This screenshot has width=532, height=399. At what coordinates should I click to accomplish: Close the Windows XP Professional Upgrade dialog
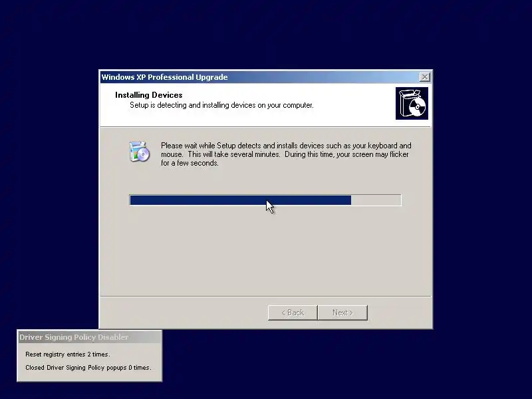coord(424,77)
